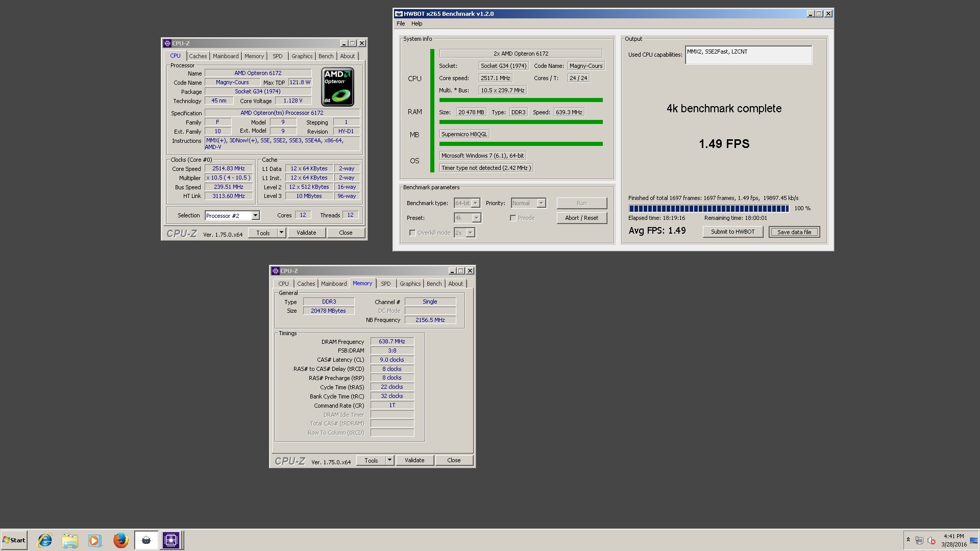This screenshot has width=980, height=551.
Task: Click Validate in the top CPU-Z window
Action: [x=306, y=233]
